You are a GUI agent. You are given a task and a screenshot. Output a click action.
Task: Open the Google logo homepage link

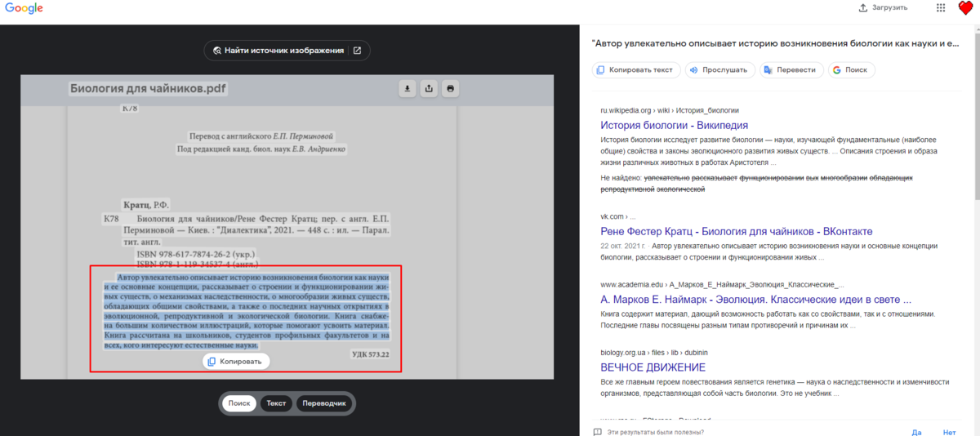click(24, 9)
